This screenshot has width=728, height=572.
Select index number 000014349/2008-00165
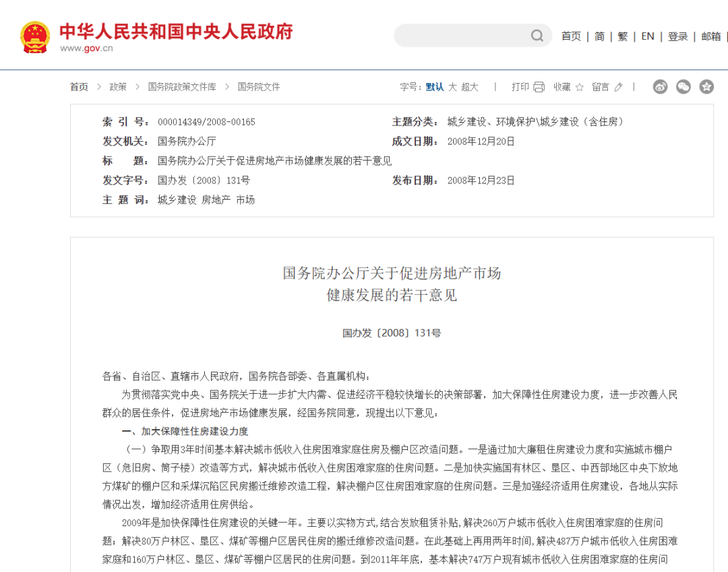[x=207, y=122]
